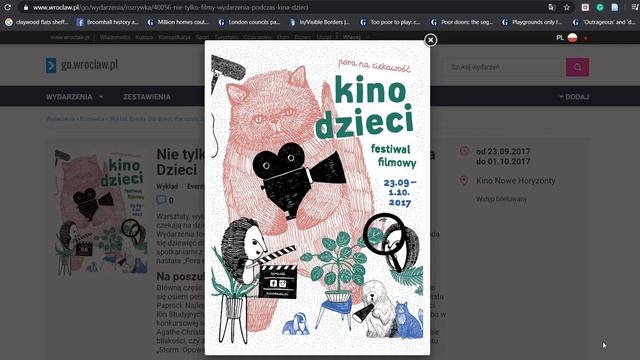Open the 'In/Visible Borders' bookmark

tap(320, 22)
